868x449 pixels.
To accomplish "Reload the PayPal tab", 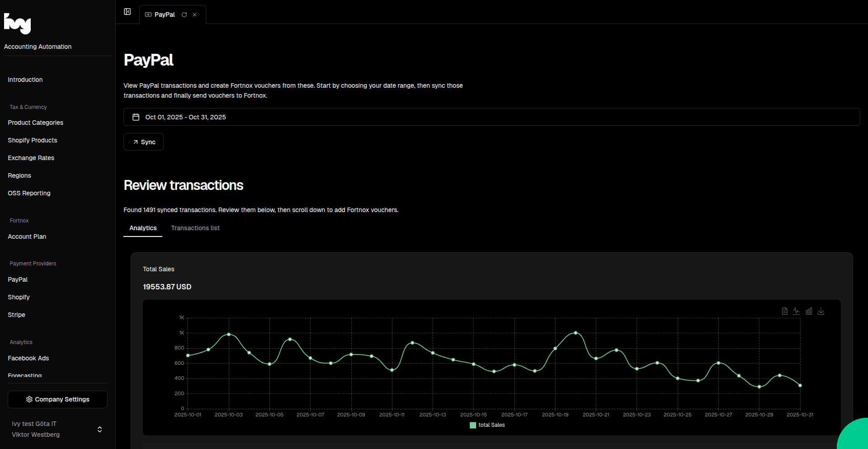I will pos(184,15).
